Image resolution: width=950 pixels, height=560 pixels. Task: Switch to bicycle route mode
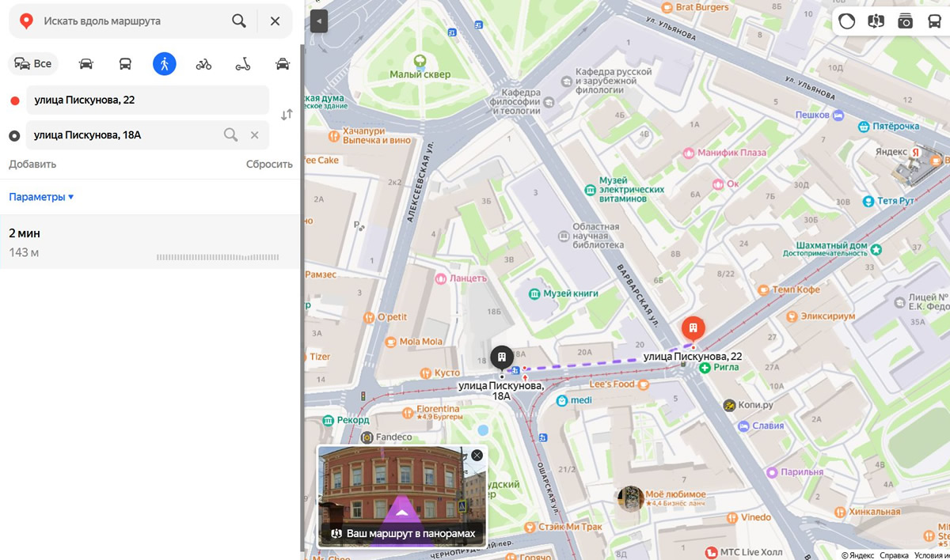[x=203, y=64]
